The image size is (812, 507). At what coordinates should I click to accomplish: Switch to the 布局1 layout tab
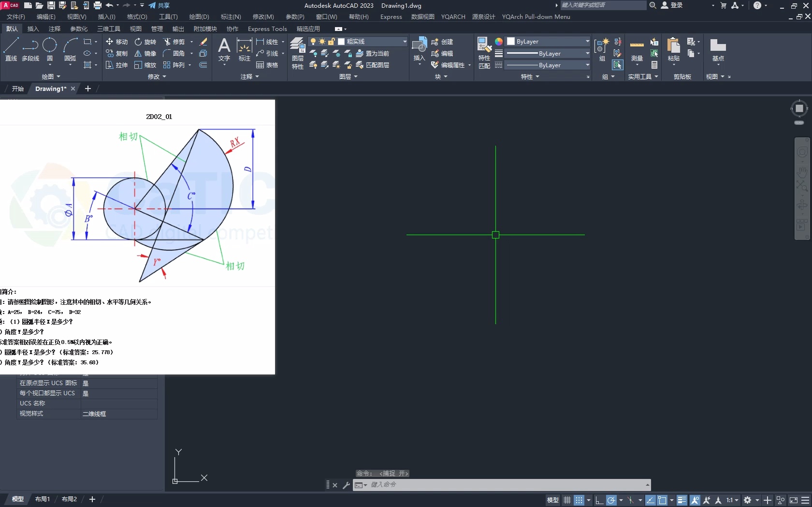coord(43,499)
